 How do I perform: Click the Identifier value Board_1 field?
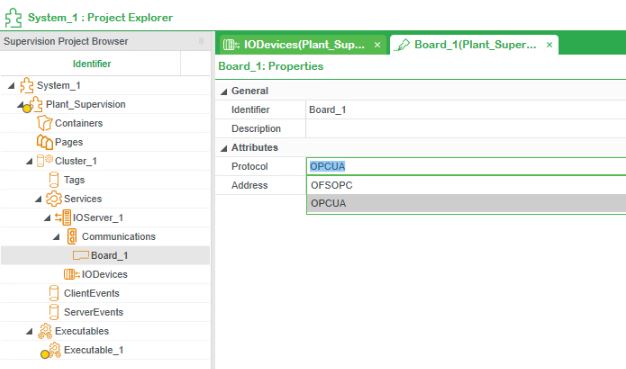click(x=466, y=109)
